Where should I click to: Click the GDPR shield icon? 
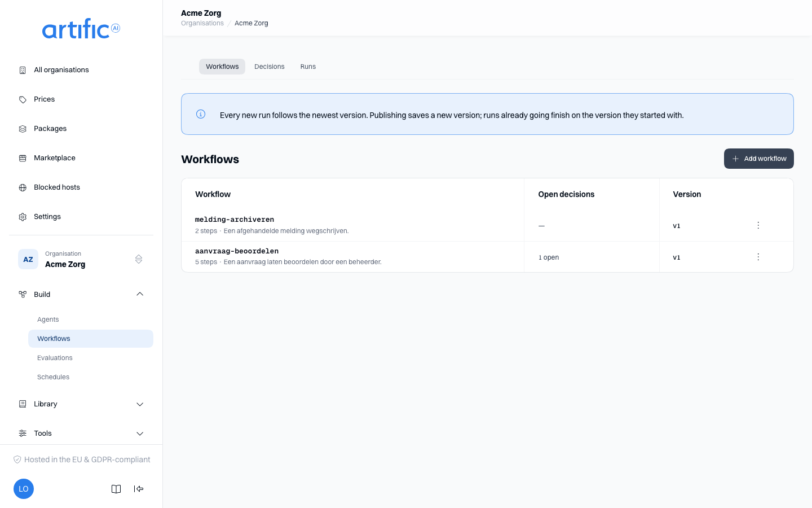[17, 459]
